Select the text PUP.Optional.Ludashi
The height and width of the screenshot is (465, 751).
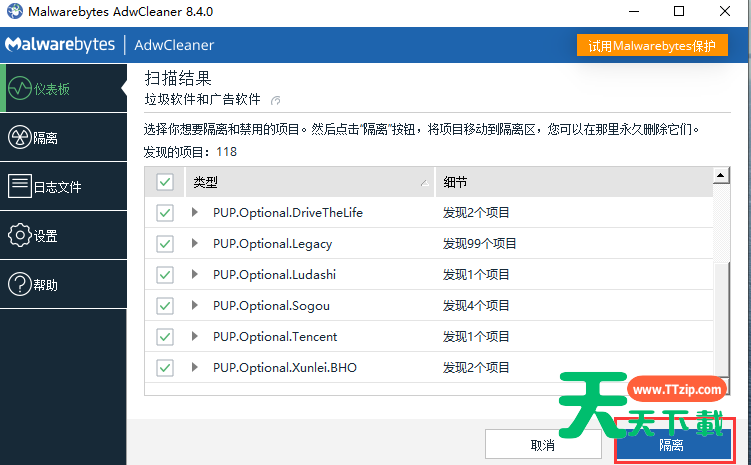(x=274, y=275)
